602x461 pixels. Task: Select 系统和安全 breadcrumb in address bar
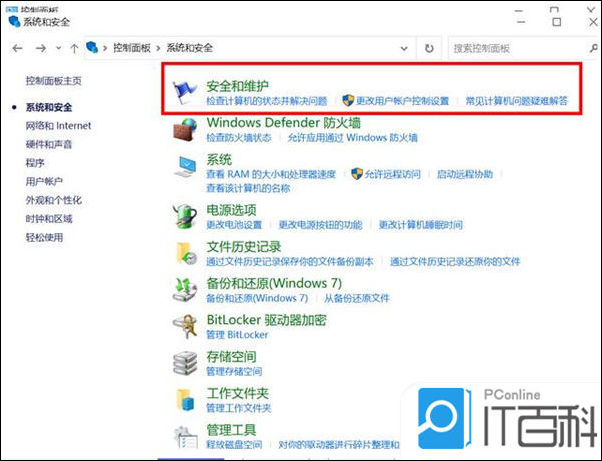[189, 48]
